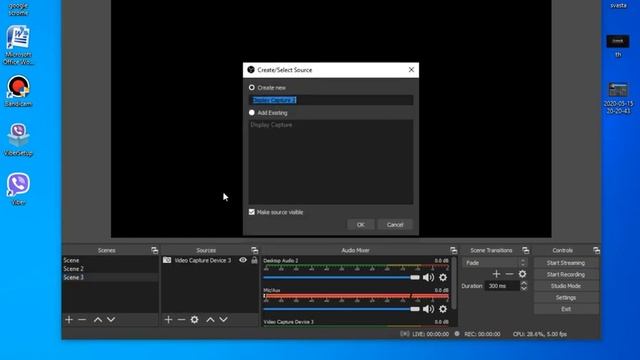Move source down with the arrow icon
Image resolution: width=640 pixels, height=360 pixels.
tap(223, 320)
